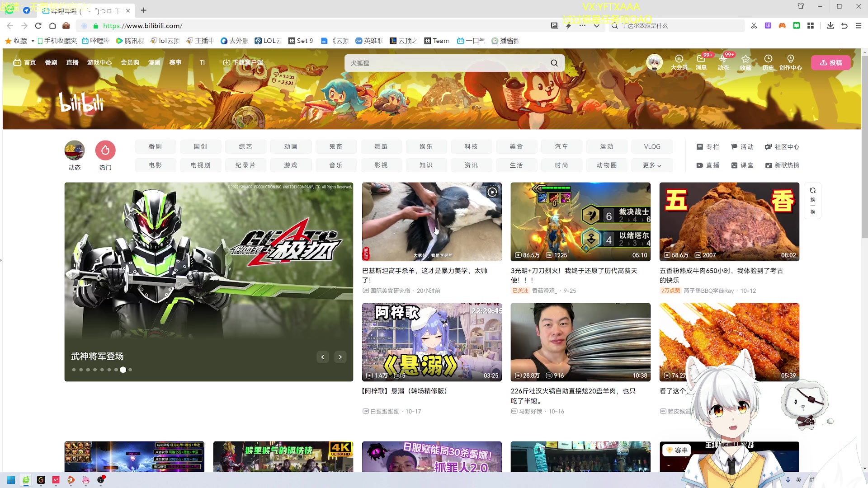Open 会员购 in top navigation
The width and height of the screenshot is (868, 488).
130,62
